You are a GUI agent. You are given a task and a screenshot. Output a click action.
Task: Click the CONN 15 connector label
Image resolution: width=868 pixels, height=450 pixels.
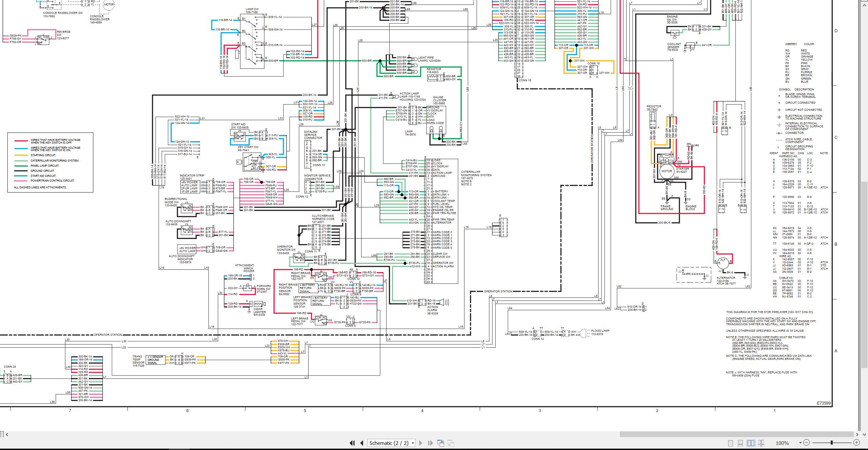pos(525,80)
